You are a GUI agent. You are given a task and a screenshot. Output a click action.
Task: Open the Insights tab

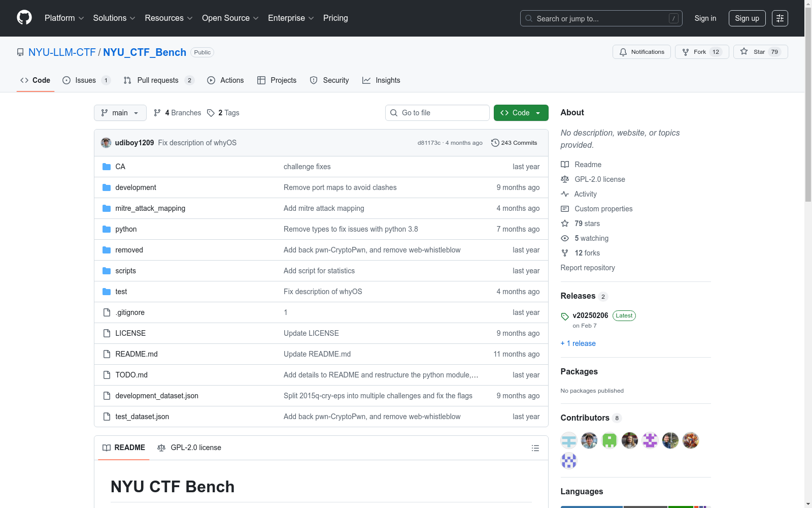coord(381,80)
